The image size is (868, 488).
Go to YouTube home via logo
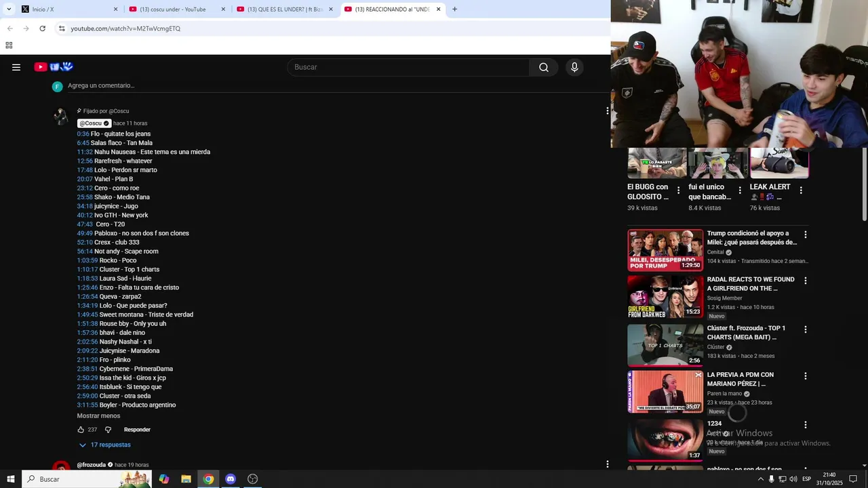pos(54,67)
